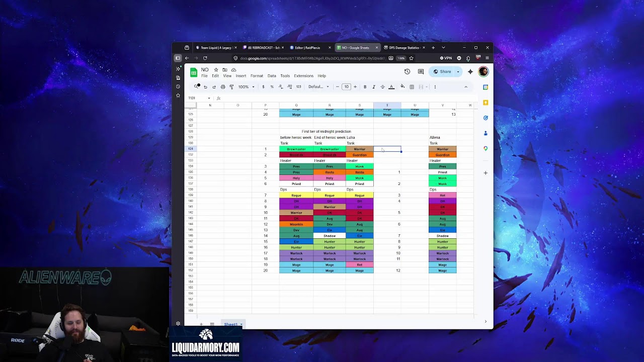Open the Insert menu
The width and height of the screenshot is (644, 362).
[241, 76]
